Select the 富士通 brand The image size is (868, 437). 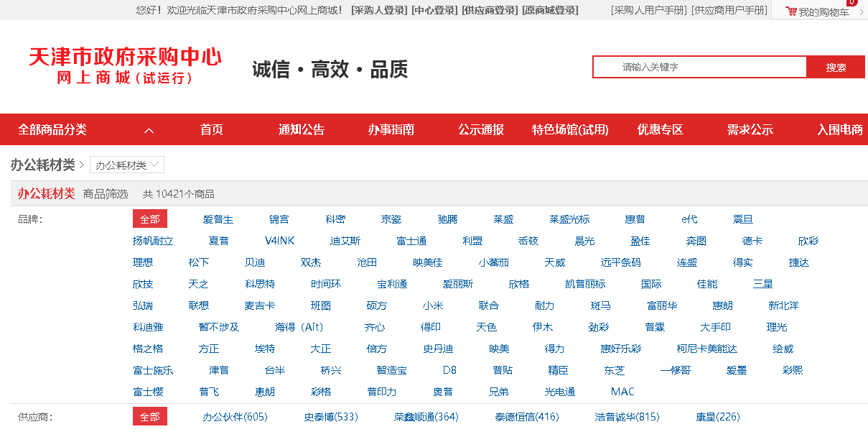click(412, 241)
